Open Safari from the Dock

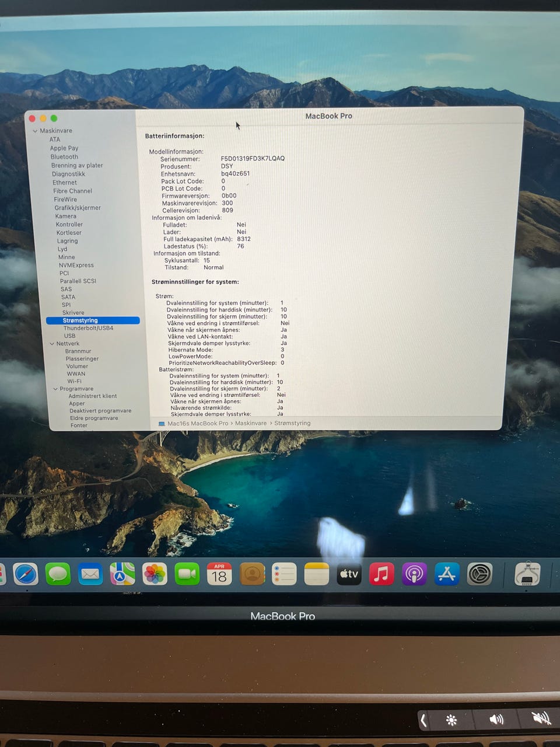pyautogui.click(x=26, y=574)
